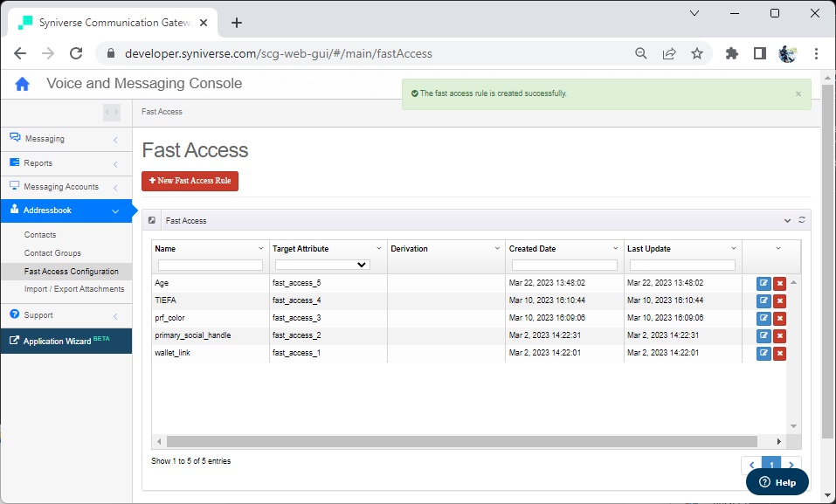
Task: Open the tab search dropdown
Action: pos(694,13)
